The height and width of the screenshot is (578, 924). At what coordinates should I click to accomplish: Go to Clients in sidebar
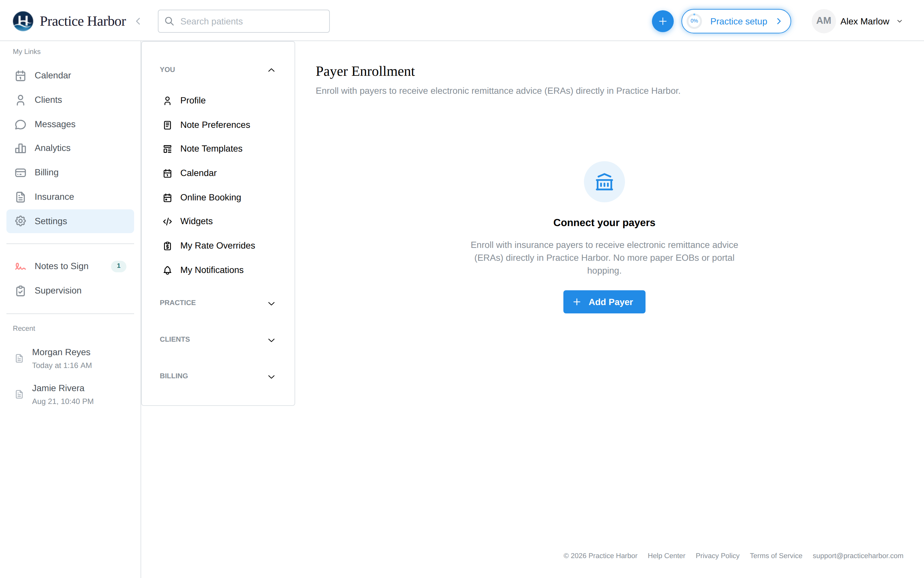70,100
